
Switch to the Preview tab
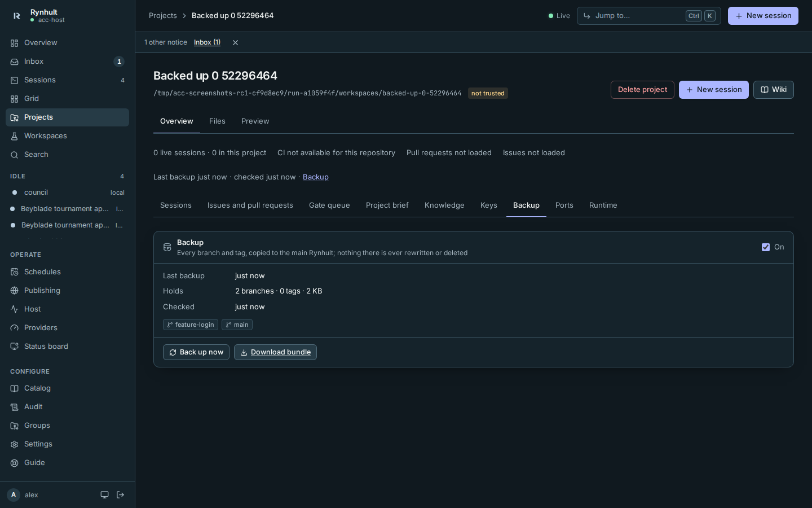(255, 121)
